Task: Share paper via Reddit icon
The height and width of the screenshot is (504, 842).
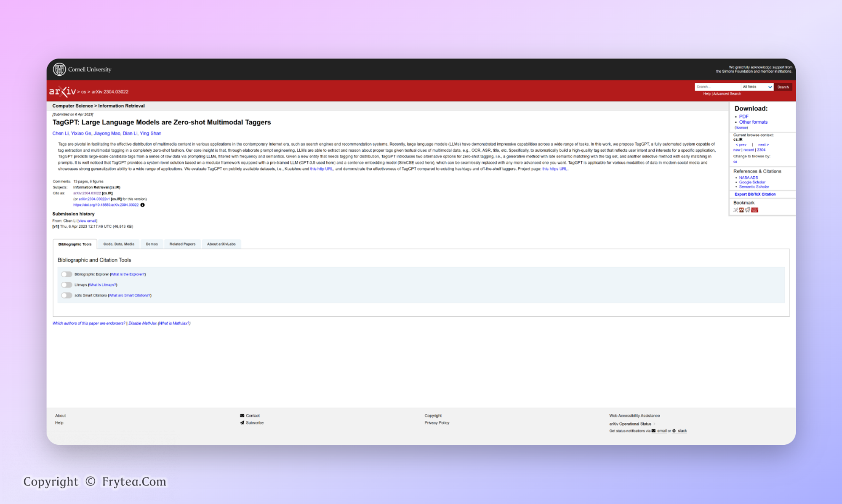Action: click(x=748, y=210)
